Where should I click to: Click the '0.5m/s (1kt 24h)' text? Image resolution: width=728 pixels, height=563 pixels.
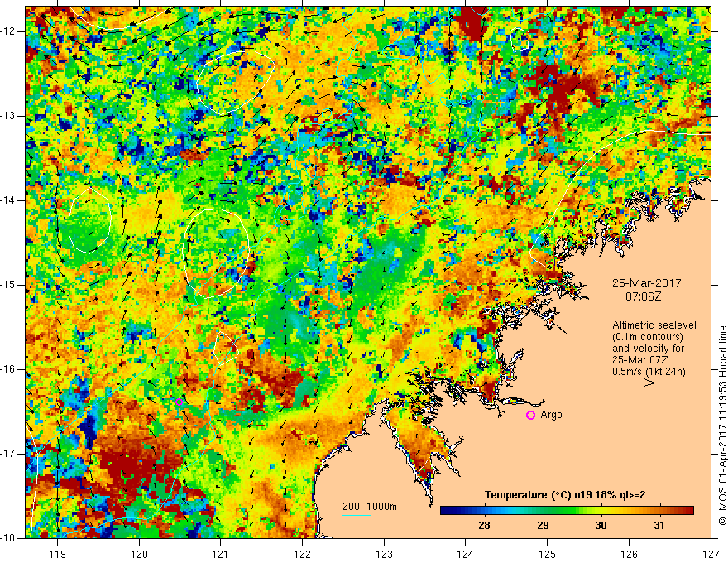point(649,372)
